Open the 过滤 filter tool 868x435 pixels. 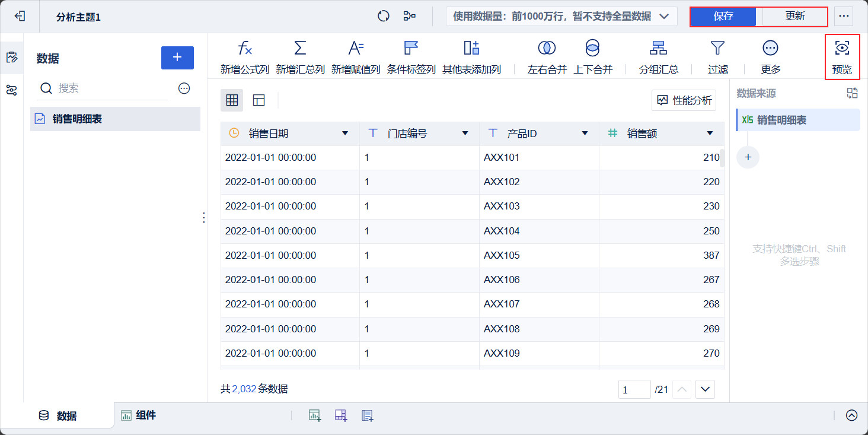pyautogui.click(x=717, y=49)
